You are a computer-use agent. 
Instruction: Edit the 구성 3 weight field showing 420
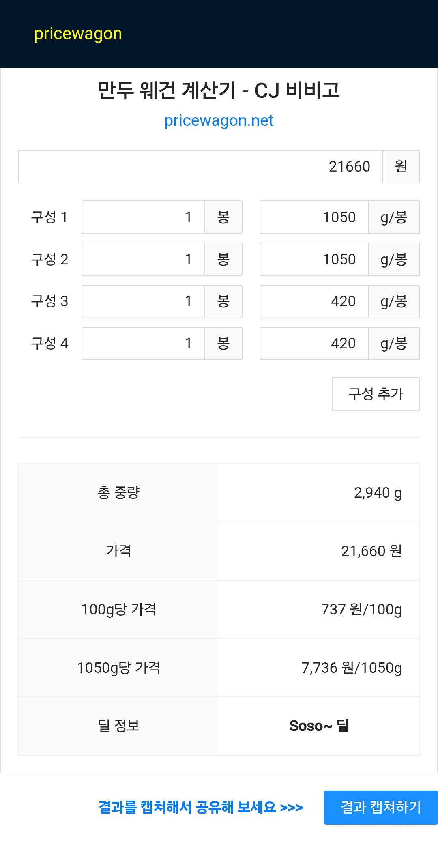[x=314, y=301]
